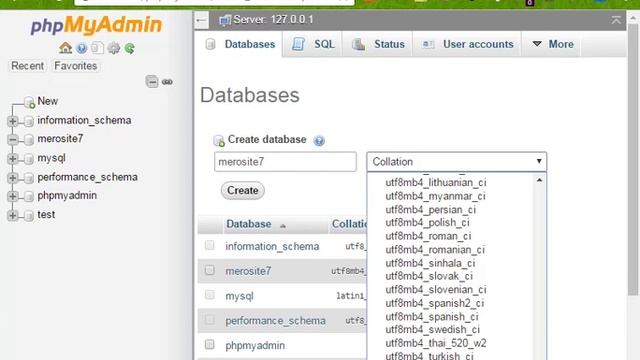The height and width of the screenshot is (360, 640).
Task: Reload navigation panel with green refresh icon
Action: 129,49
